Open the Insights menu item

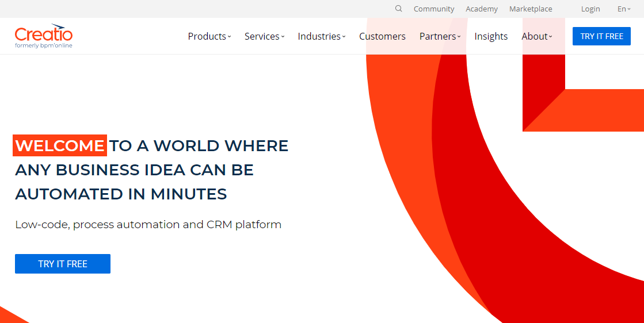(x=491, y=36)
